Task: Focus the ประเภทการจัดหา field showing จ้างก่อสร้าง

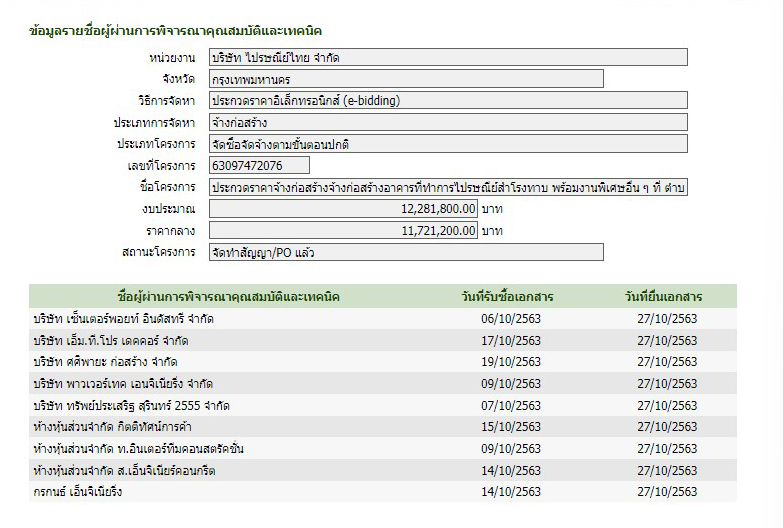Action: (x=447, y=122)
